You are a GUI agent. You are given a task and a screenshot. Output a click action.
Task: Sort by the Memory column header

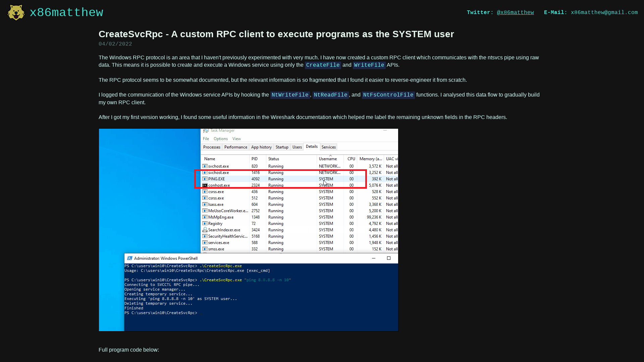[x=371, y=159]
